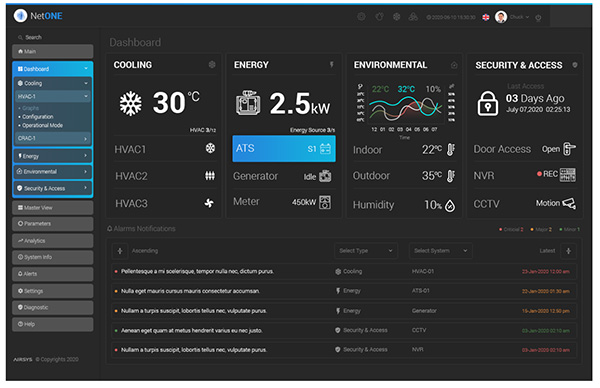Click the UK flag language icon
This screenshot has height=388, width=600.
click(486, 17)
